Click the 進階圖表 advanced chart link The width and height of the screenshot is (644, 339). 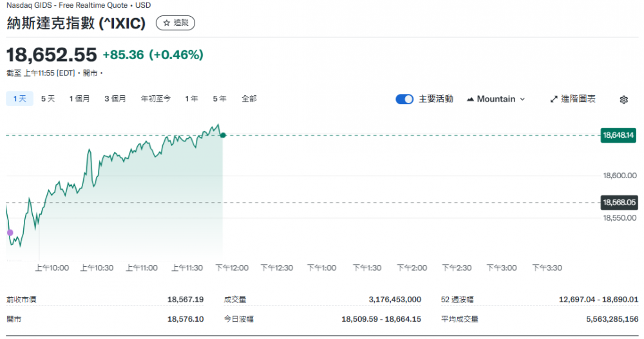[x=578, y=99]
